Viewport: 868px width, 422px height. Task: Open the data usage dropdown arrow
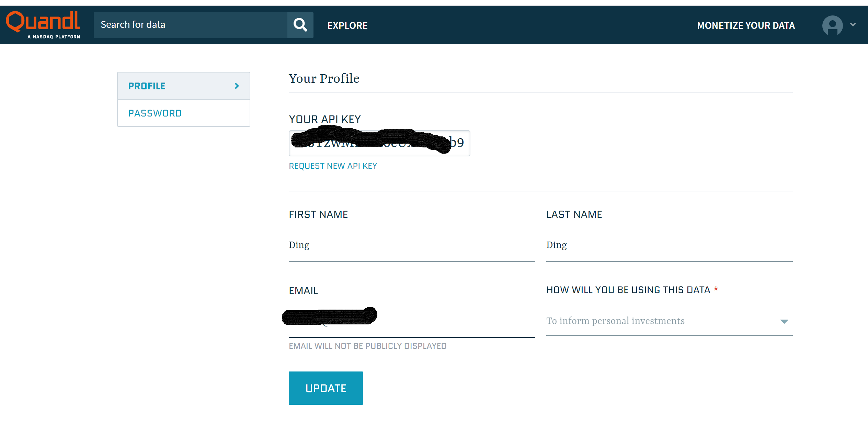click(x=784, y=321)
